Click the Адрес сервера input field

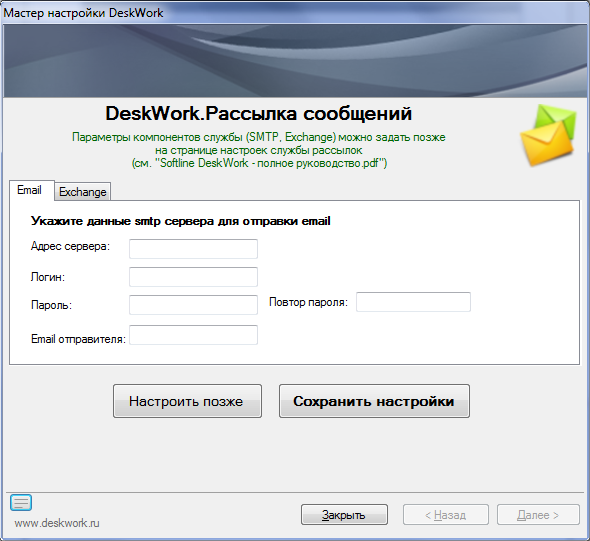point(193,249)
